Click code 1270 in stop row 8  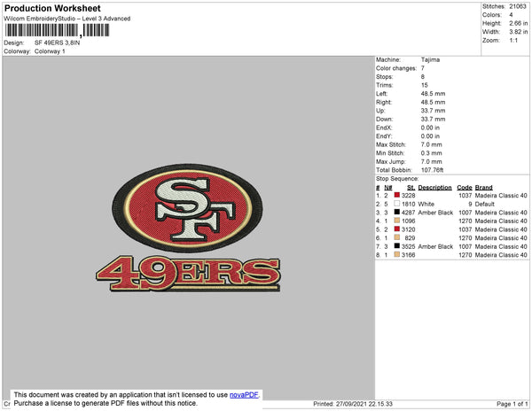tap(465, 255)
